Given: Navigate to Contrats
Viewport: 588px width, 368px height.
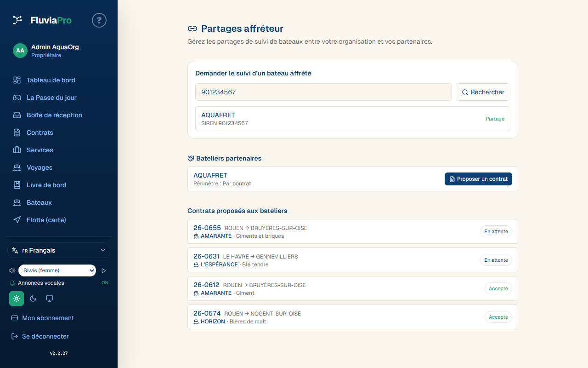Looking at the screenshot, I should (40, 132).
